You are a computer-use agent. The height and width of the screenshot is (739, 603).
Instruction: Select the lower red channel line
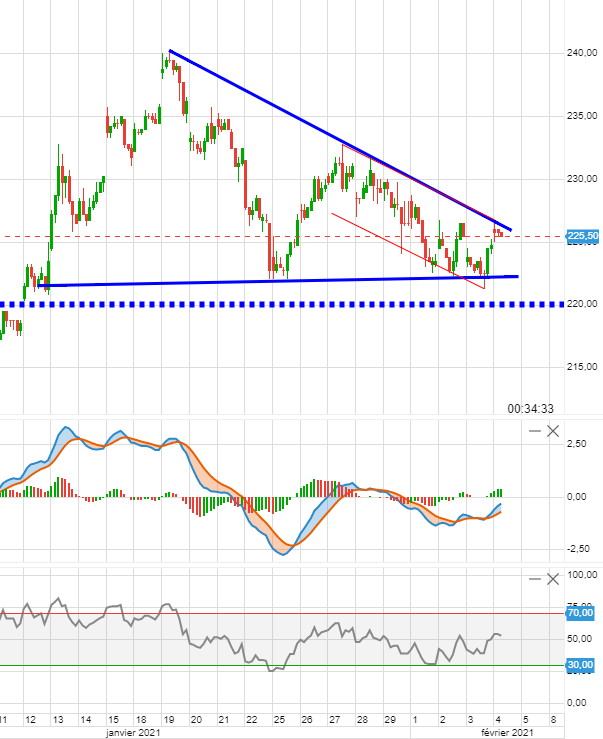click(x=400, y=246)
